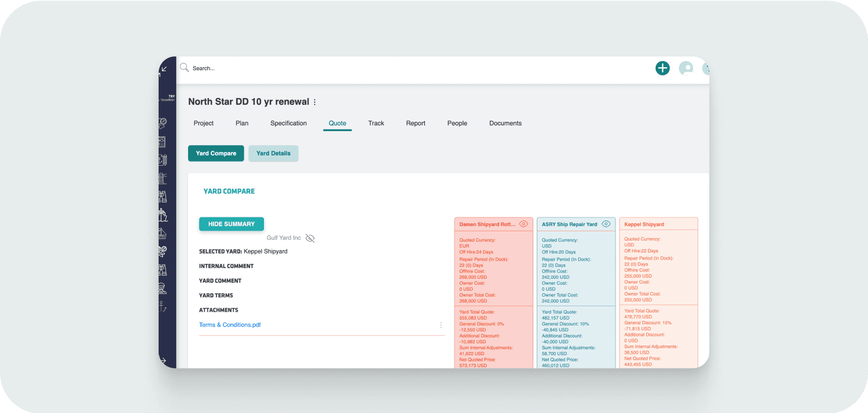Click the Yard Compare button
The image size is (868, 413).
[x=216, y=153]
